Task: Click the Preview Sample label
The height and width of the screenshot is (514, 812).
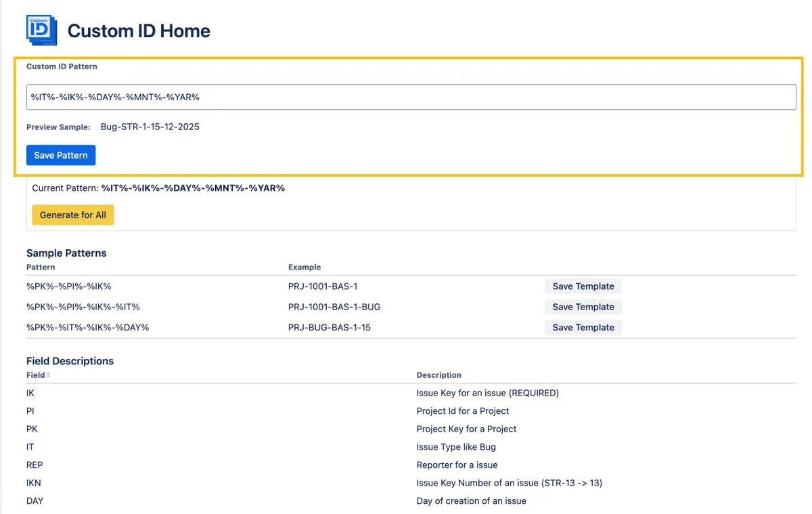Action: click(x=58, y=127)
